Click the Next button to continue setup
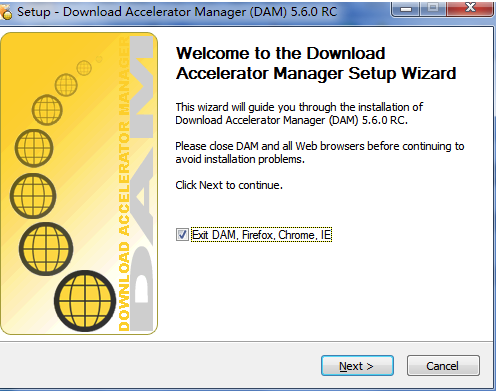The width and height of the screenshot is (499, 392). coord(357,366)
